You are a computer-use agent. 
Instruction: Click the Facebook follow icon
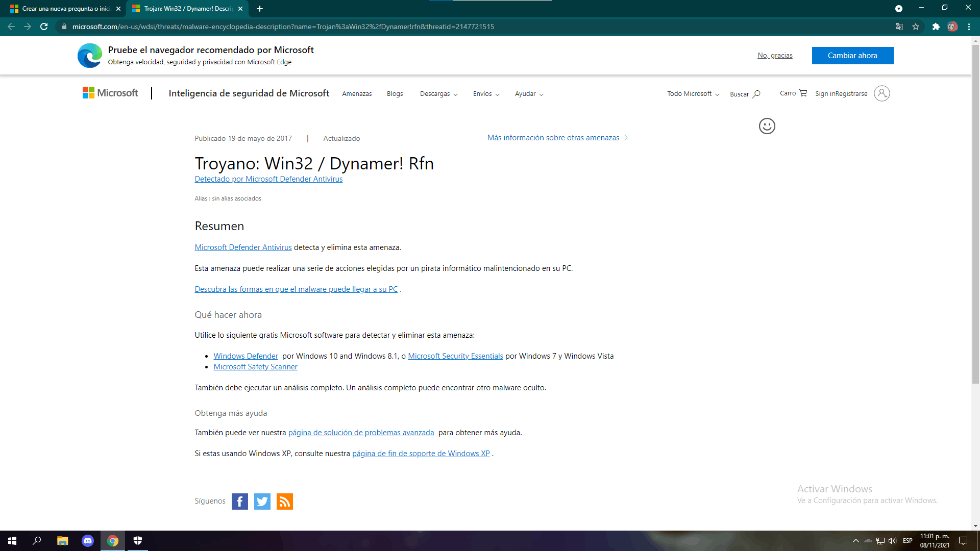239,502
